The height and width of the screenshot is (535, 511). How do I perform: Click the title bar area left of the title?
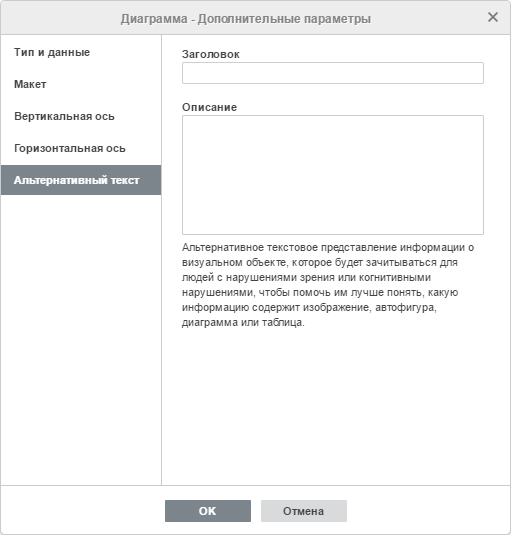tap(61, 18)
